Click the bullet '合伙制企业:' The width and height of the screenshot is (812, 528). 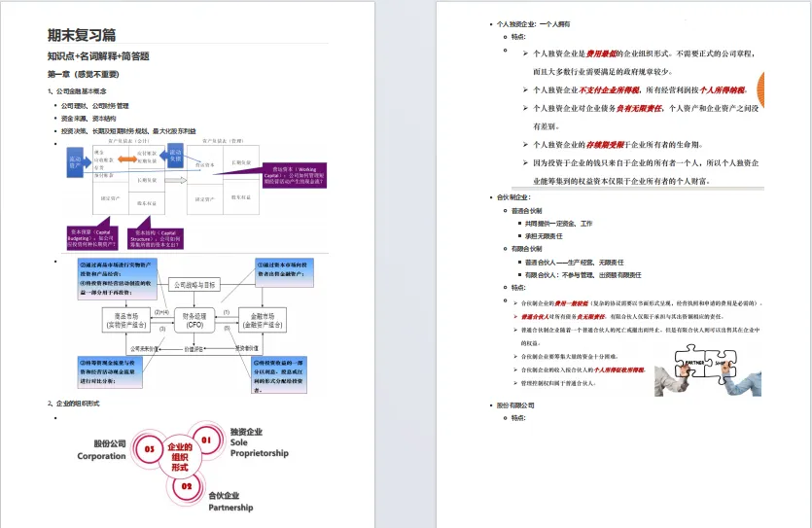tap(513, 197)
